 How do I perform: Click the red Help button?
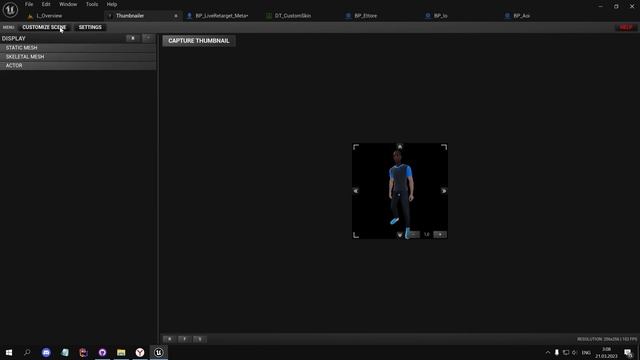(x=626, y=27)
